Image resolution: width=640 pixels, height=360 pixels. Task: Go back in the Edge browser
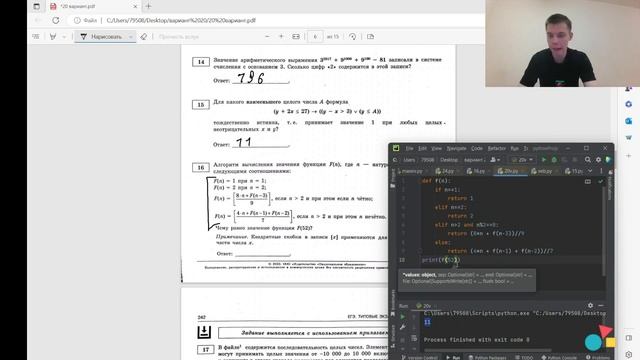point(38,20)
